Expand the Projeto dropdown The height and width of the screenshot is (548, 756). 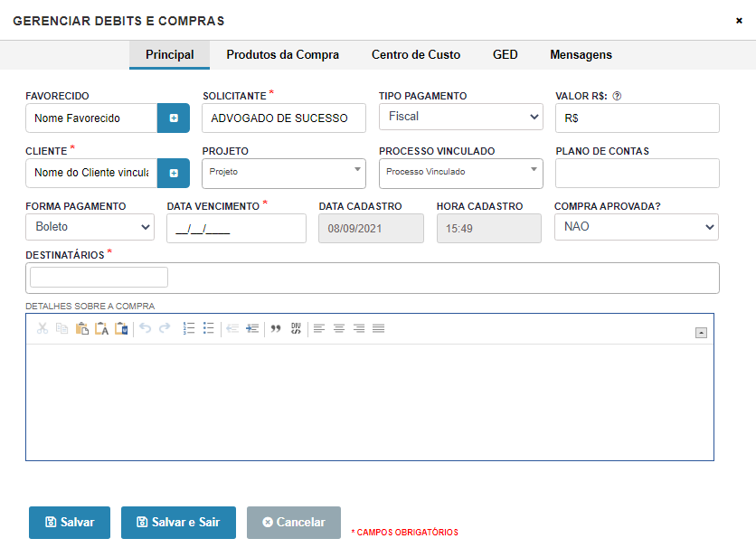point(284,173)
